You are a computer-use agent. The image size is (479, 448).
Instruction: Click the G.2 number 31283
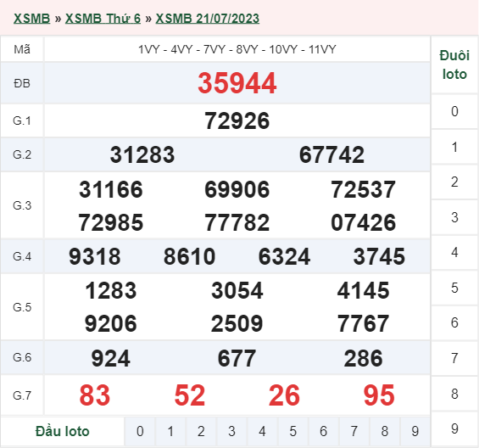click(x=142, y=154)
